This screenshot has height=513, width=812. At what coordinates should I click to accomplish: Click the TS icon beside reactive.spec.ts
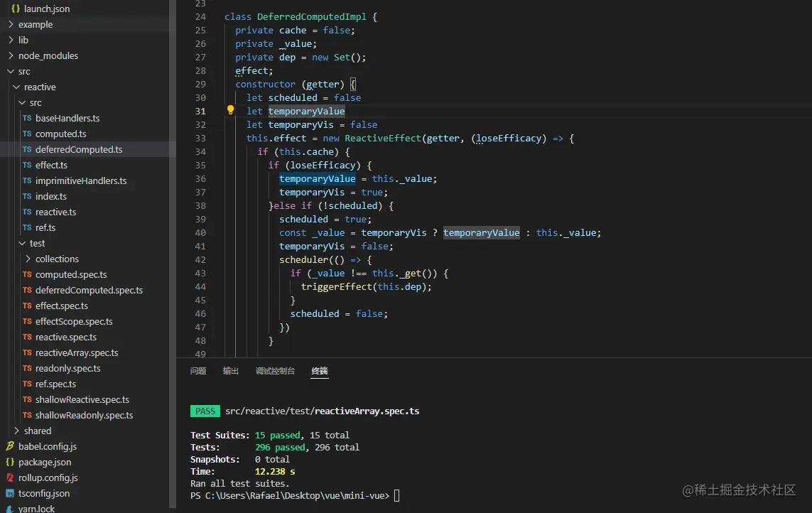coord(27,337)
